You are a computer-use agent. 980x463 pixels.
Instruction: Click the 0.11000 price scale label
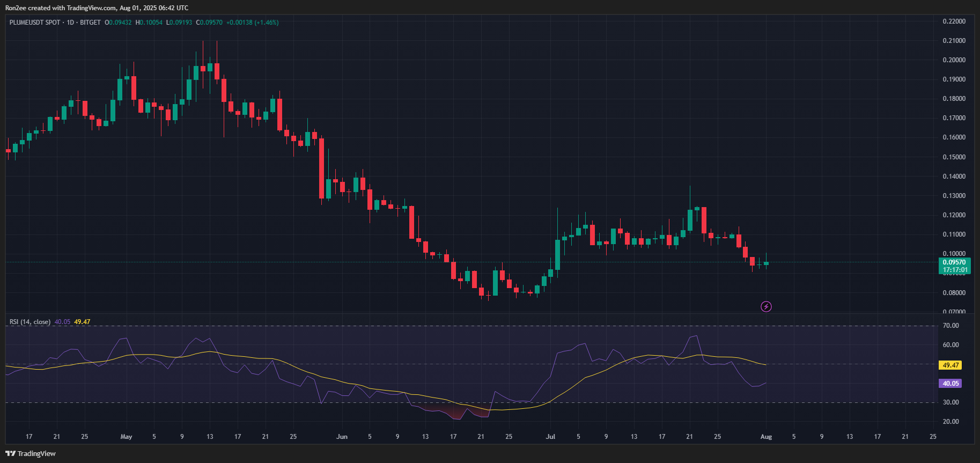coord(954,234)
